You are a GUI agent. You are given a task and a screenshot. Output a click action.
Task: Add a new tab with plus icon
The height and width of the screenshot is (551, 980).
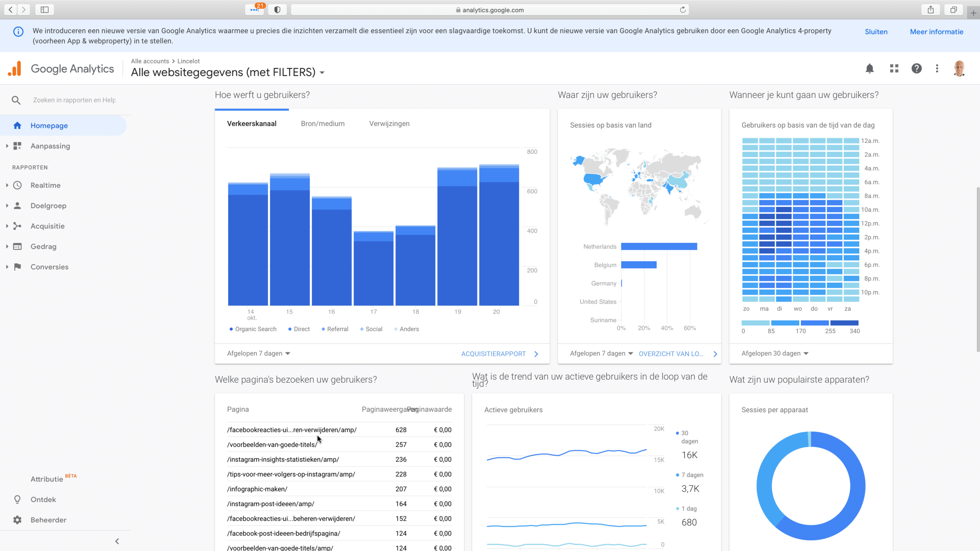(x=973, y=13)
